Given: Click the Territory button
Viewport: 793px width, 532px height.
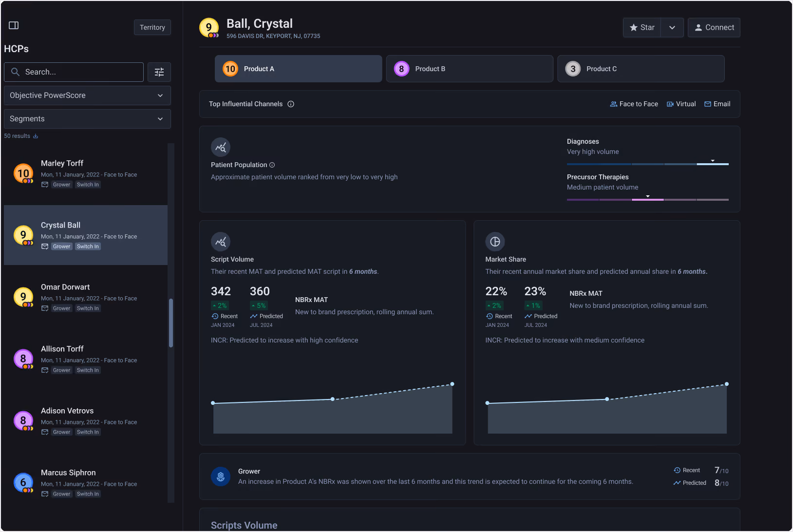Looking at the screenshot, I should (152, 27).
